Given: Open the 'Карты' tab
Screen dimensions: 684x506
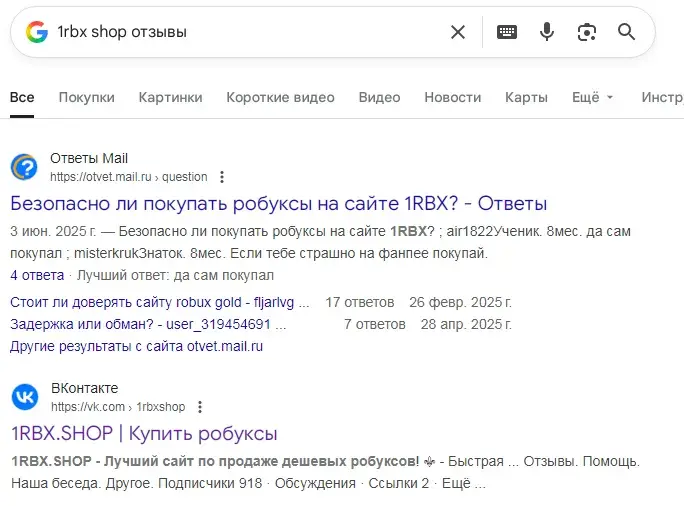Looking at the screenshot, I should (527, 97).
